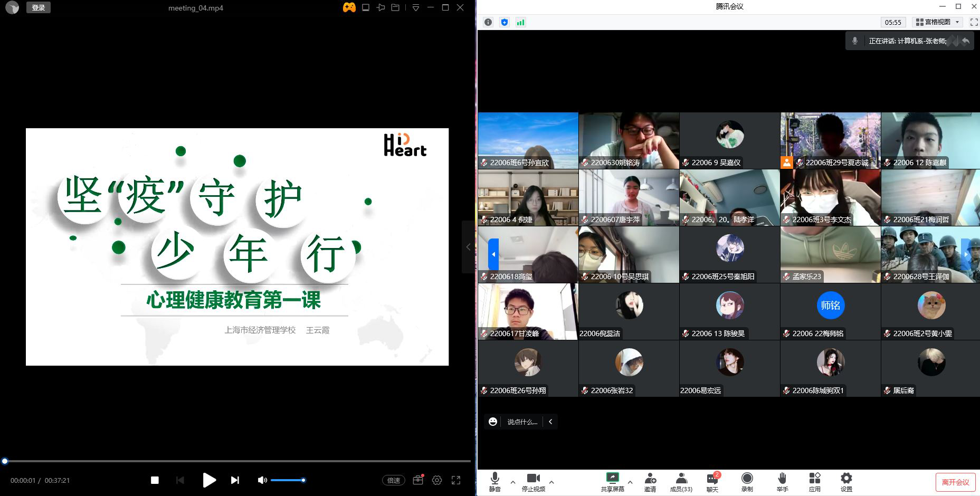
Task: Click the 倍速 playback speed button
Action: (394, 480)
